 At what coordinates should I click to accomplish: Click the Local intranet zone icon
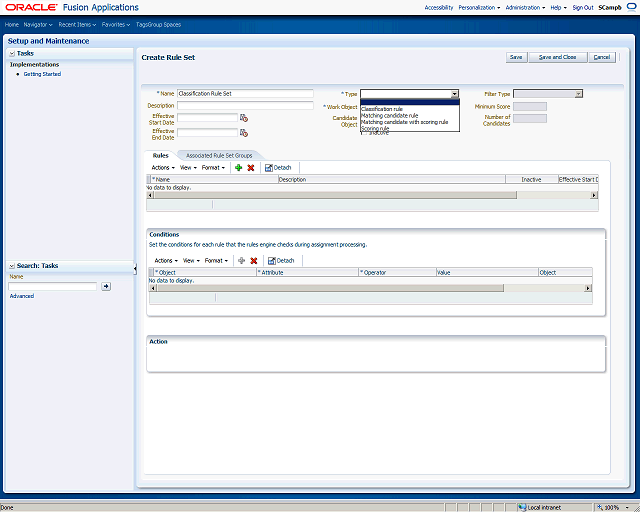coord(522,508)
